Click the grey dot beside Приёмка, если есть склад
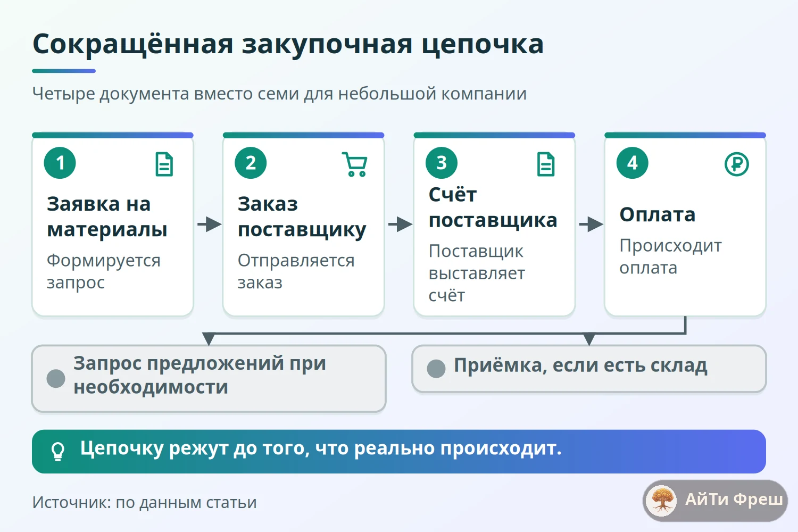 (436, 369)
